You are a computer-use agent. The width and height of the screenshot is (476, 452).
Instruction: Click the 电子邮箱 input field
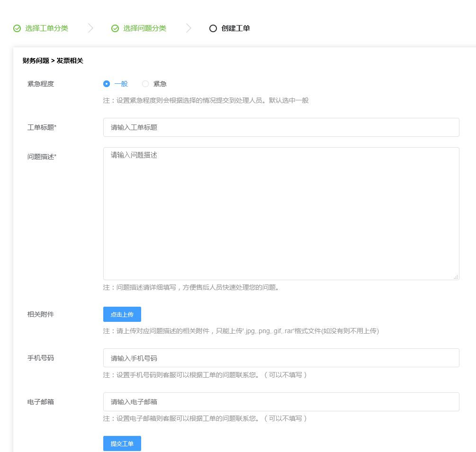281,402
